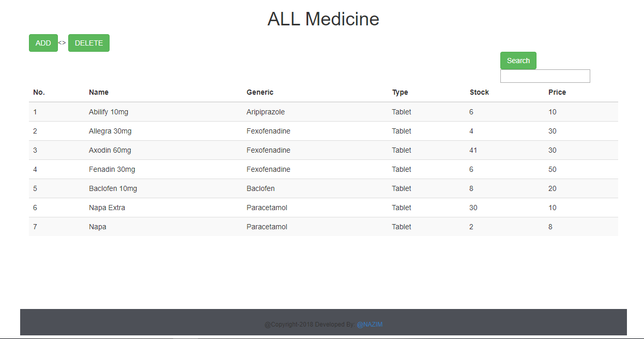This screenshot has height=339, width=644.
Task: Click the Price column header
Action: (557, 92)
